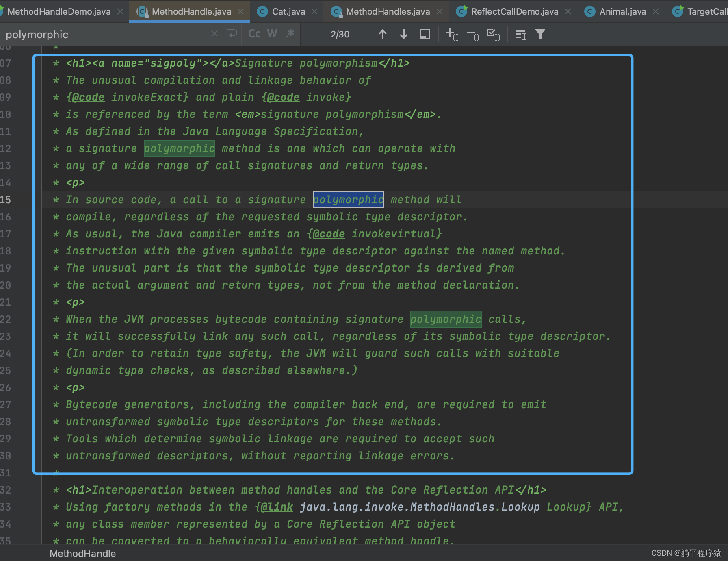Click the Signature polymorphism heading text

306,63
